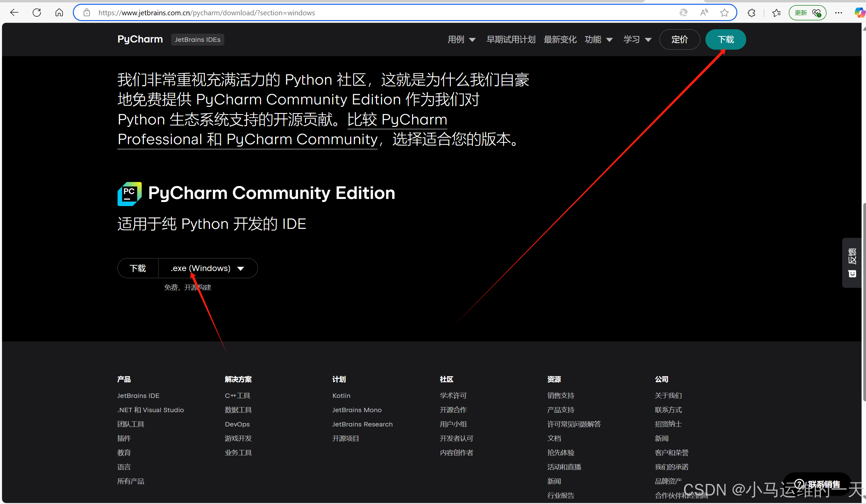Open the Kotlin link in the footer

341,396
